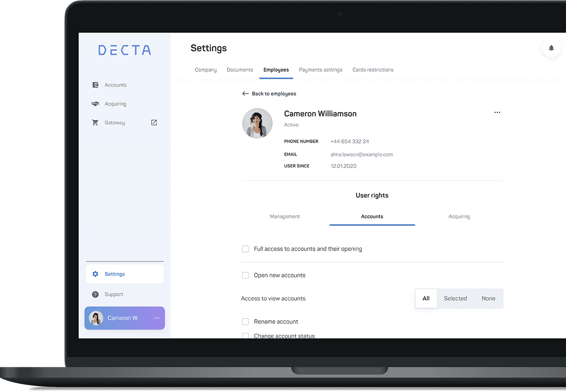Screen dimensions: 566x392
Task: Open notifications with the bell icon
Action: pyautogui.click(x=551, y=48)
